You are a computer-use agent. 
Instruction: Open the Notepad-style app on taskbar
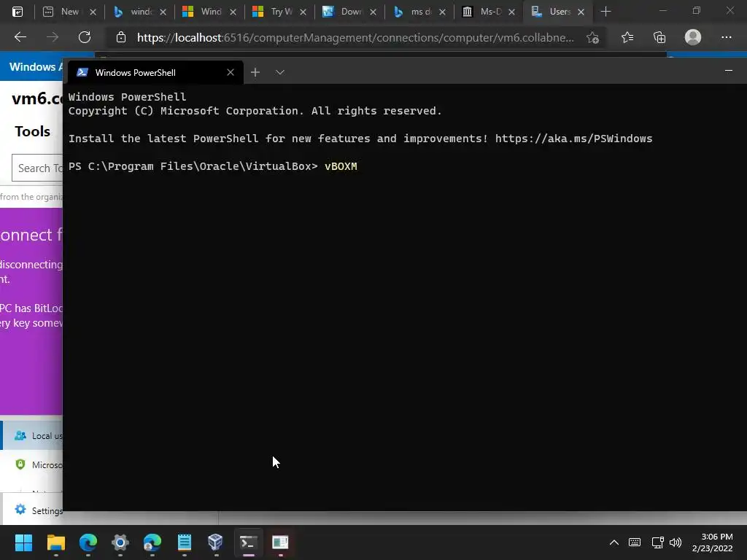[185, 542]
